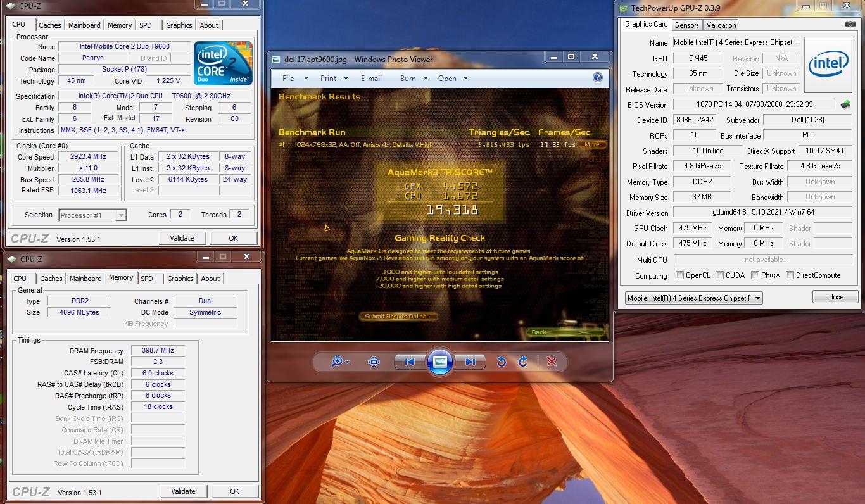This screenshot has width=865, height=504.
Task: Click the GPU-Z screenshot camera icon
Action: click(850, 24)
